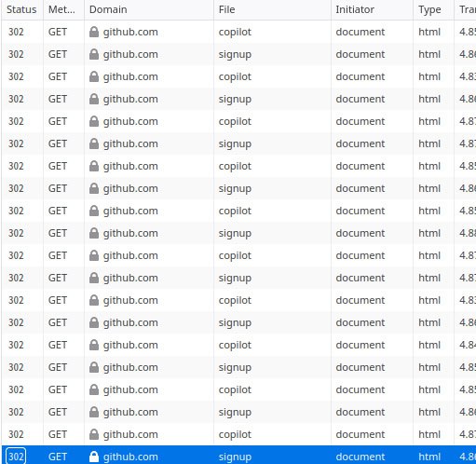This screenshot has width=476, height=464.
Task: Select the topmost copilot request row
Action: (x=238, y=32)
